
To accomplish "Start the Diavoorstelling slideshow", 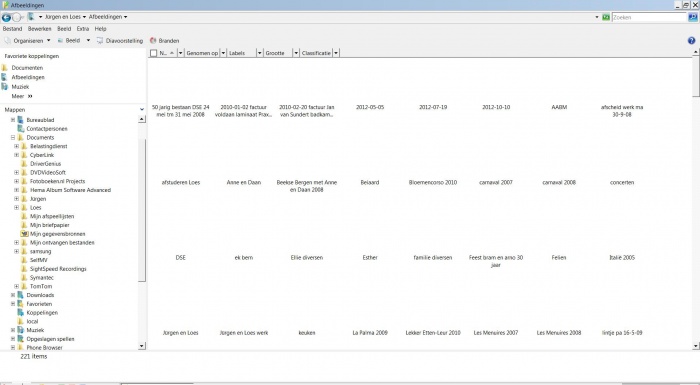I will pos(120,41).
